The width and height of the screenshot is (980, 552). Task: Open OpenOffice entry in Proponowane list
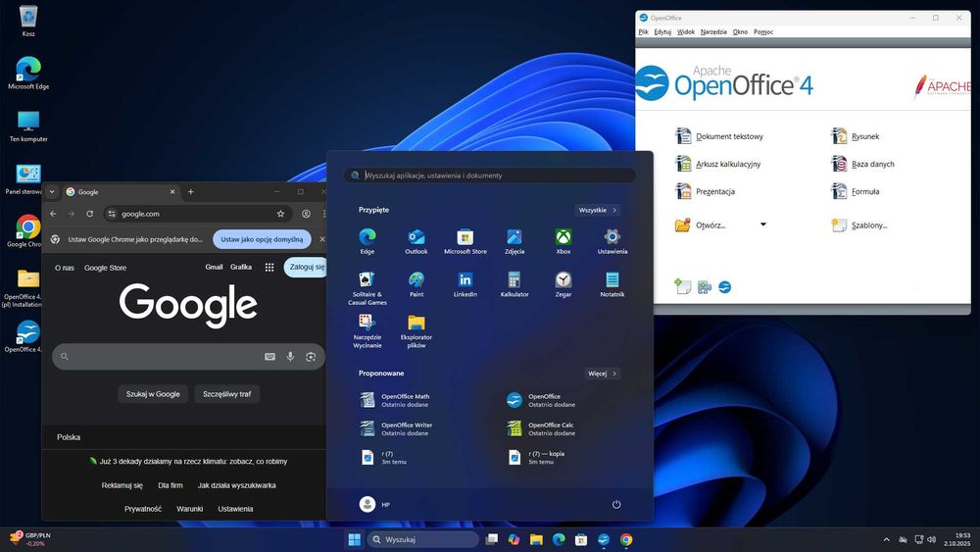pyautogui.click(x=541, y=400)
